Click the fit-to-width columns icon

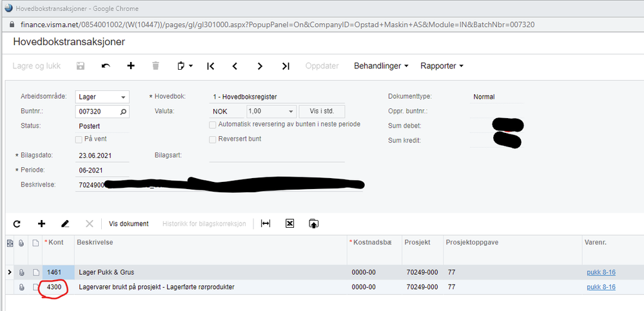[x=266, y=223]
